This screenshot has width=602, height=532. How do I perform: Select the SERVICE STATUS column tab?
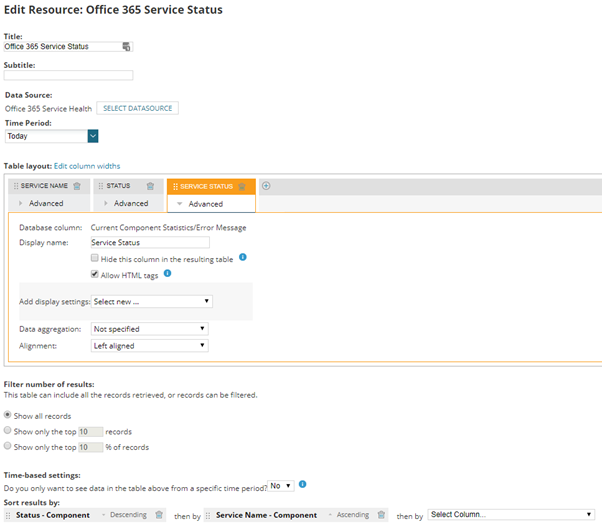coord(211,187)
